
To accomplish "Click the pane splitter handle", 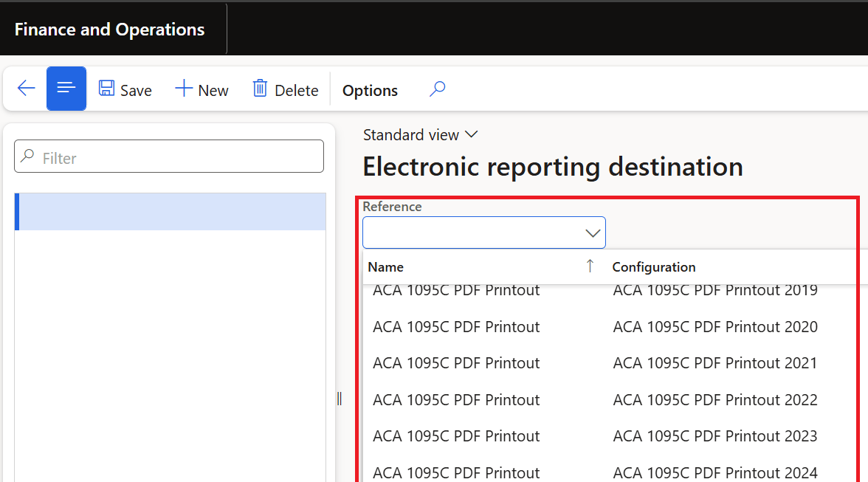I will pos(339,399).
